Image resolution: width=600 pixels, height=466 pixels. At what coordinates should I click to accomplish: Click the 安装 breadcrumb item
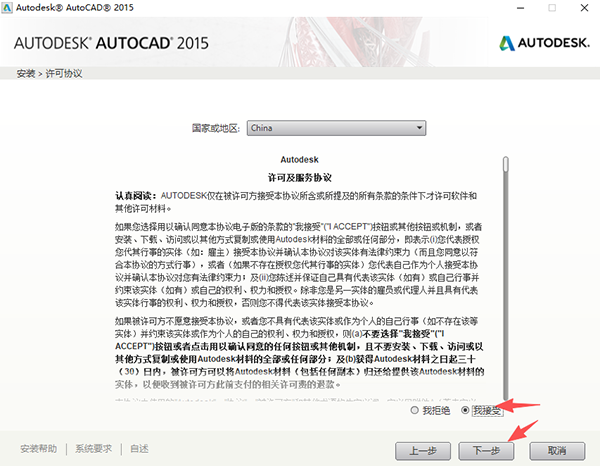click(x=26, y=74)
